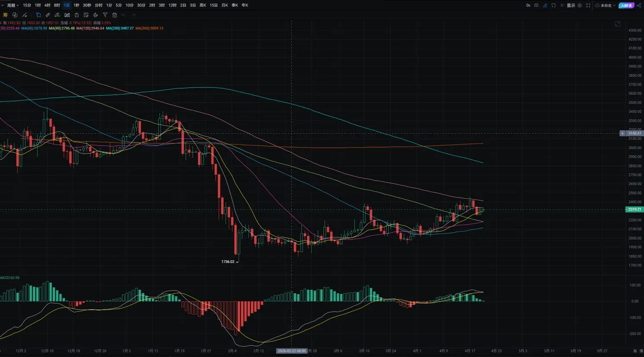Viewport: 644px width, 357px height.
Task: Open the 周期 period dropdown
Action: 13,5
